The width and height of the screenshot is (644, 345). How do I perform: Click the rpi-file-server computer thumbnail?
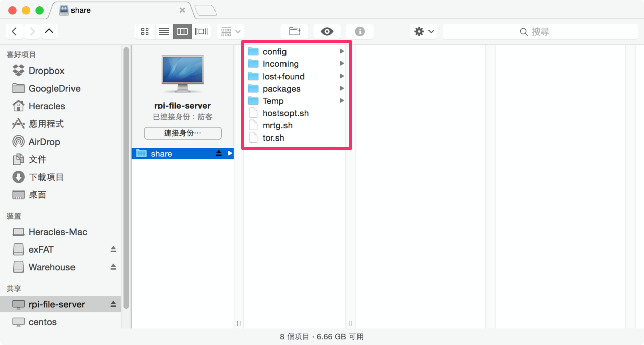click(x=182, y=74)
